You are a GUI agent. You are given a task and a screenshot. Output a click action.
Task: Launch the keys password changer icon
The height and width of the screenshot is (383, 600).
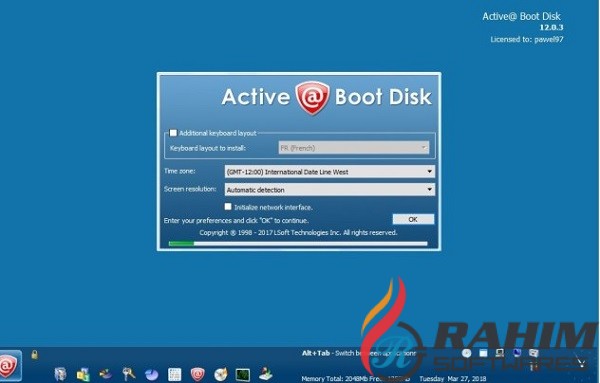(x=129, y=374)
